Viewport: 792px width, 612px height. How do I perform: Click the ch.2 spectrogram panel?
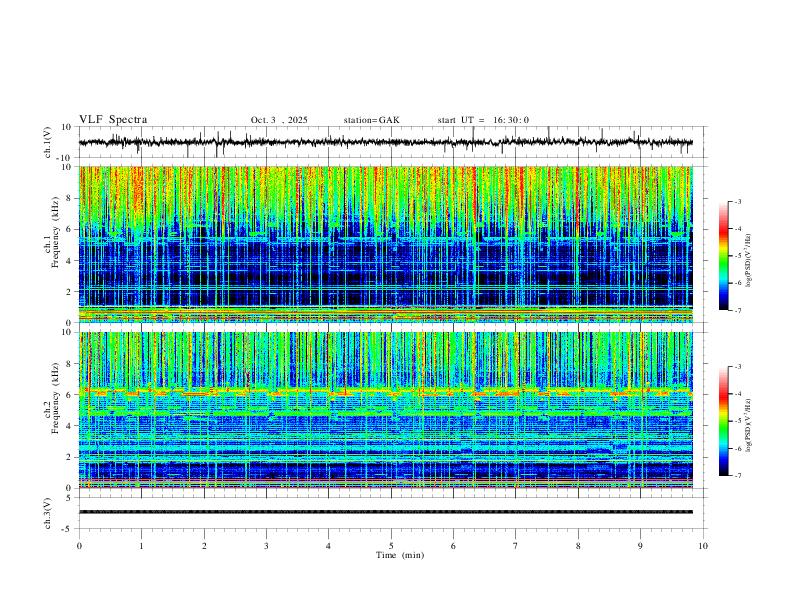pos(386,410)
